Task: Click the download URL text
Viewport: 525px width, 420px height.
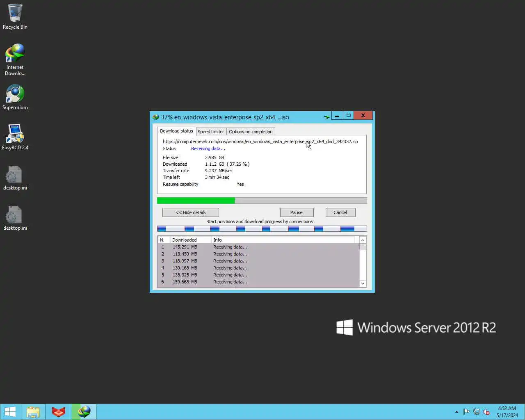Action: [x=260, y=142]
